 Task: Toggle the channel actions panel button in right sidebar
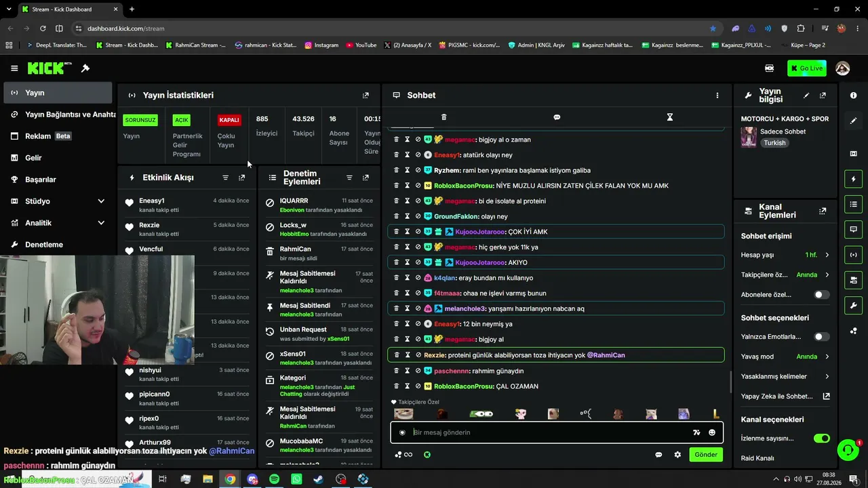tap(854, 280)
